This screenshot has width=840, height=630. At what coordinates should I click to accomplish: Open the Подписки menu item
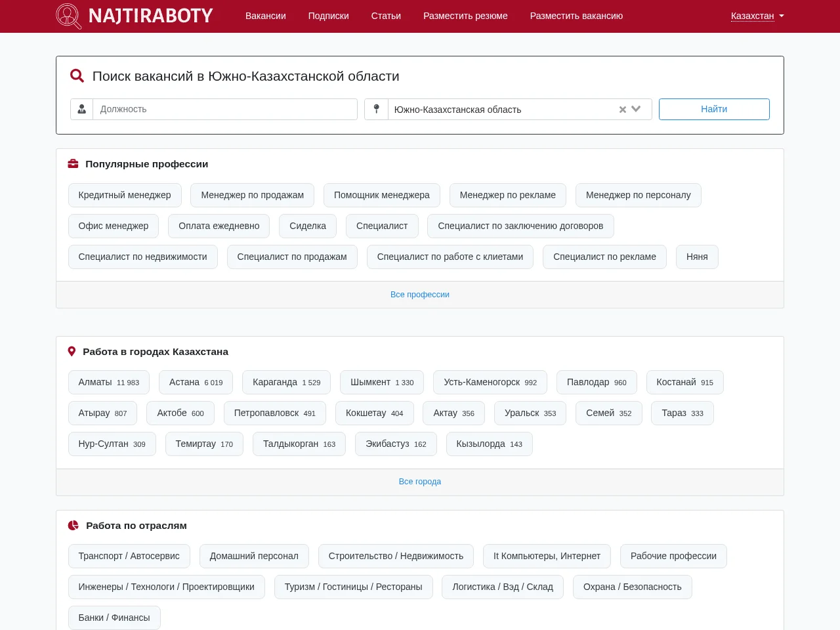click(x=329, y=16)
